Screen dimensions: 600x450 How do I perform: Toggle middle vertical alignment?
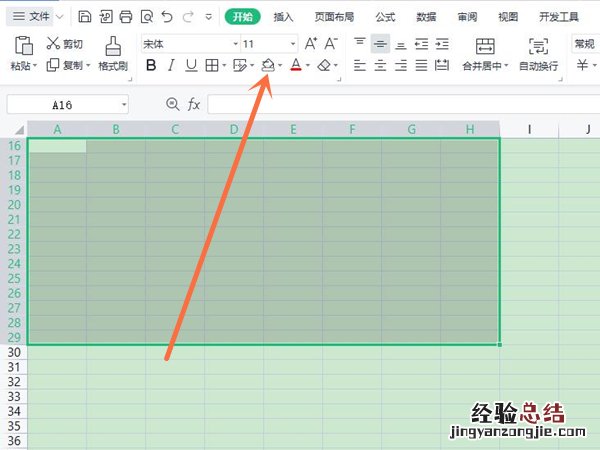(x=380, y=44)
